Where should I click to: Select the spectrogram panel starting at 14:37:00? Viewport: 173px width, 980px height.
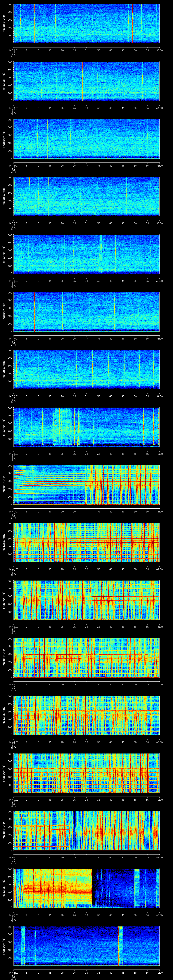coord(87,312)
